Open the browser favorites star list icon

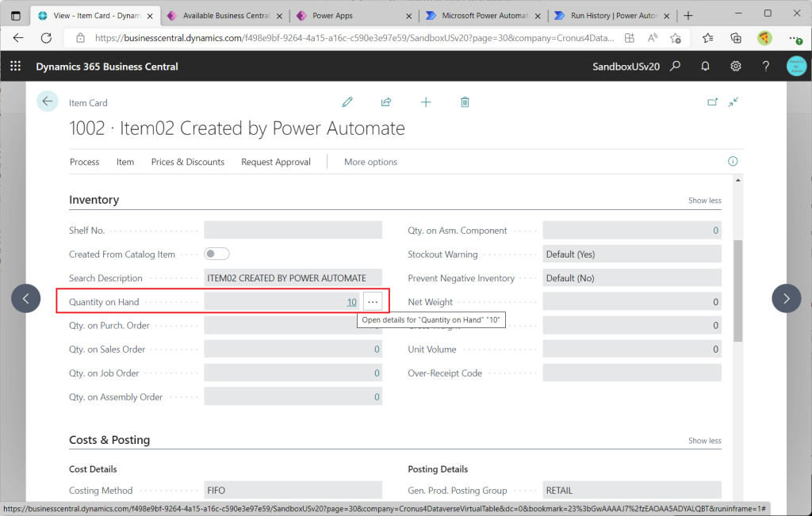click(708, 38)
